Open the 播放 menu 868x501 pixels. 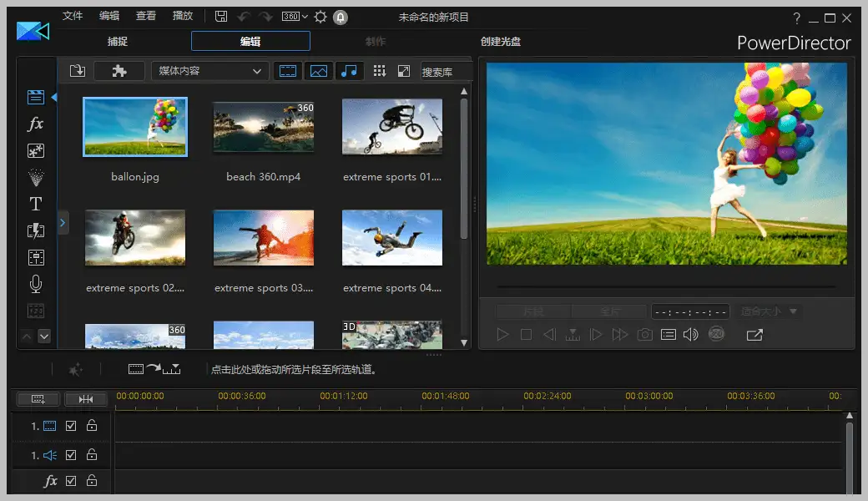click(x=183, y=15)
